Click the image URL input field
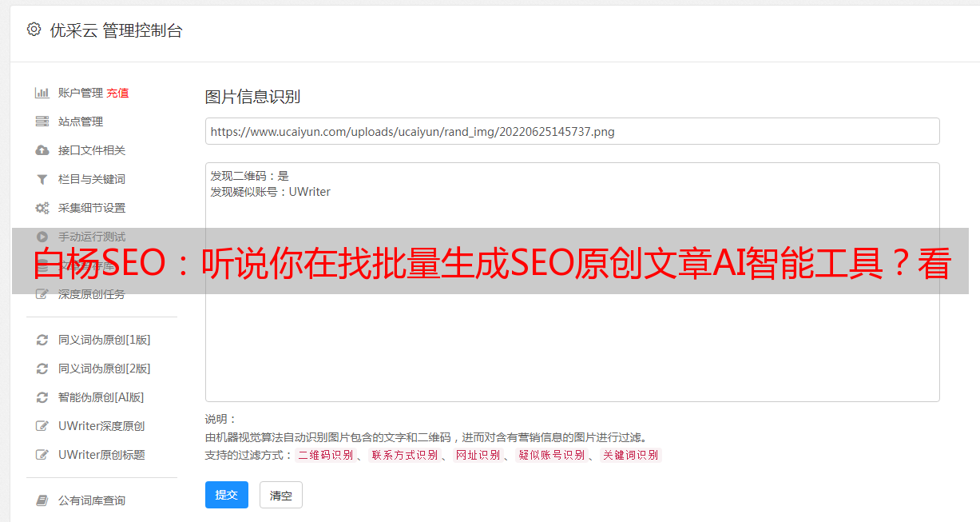The width and height of the screenshot is (980, 522). [x=572, y=131]
